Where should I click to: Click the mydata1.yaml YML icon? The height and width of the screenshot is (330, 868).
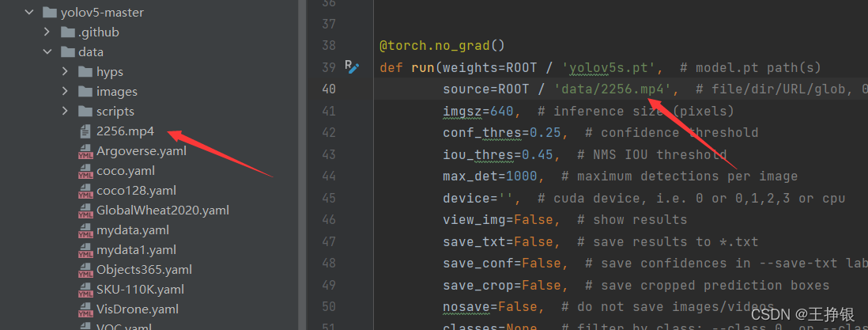click(85, 250)
